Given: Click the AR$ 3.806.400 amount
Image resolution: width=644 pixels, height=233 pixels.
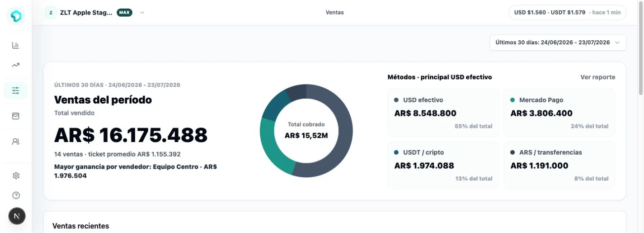Looking at the screenshot, I should coord(541,113).
